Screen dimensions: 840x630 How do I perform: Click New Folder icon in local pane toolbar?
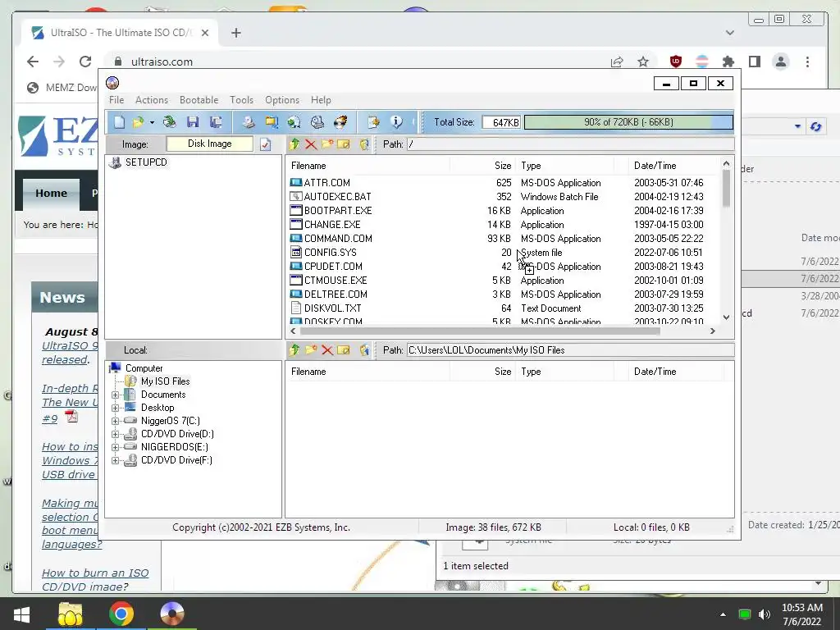pos(311,350)
